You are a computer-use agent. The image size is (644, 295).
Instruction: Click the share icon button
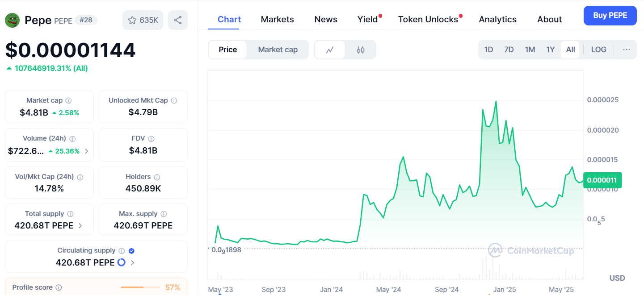click(x=178, y=20)
